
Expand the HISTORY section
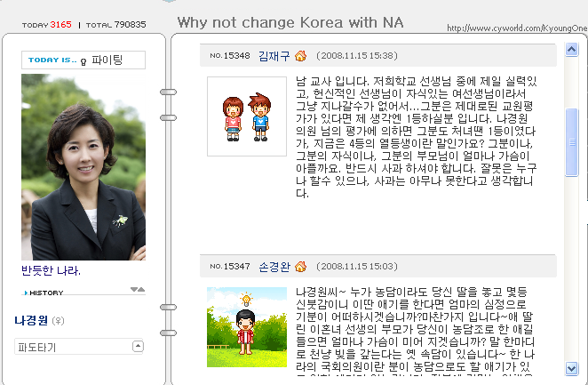44,293
